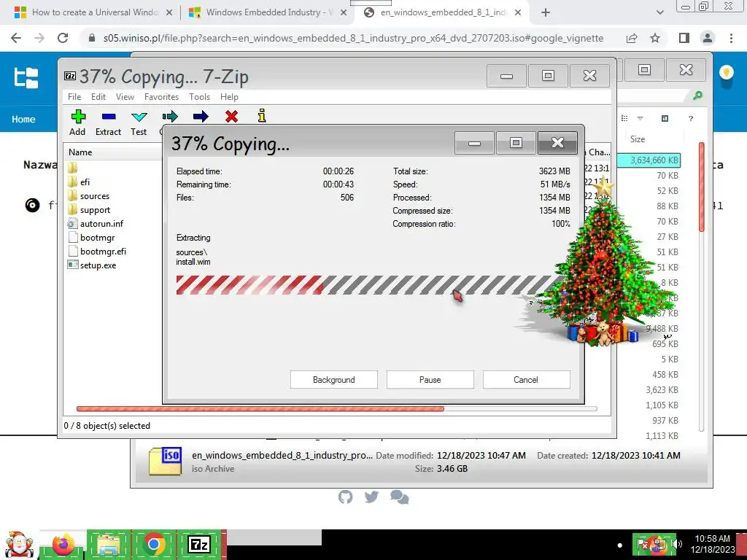
Task: Cancel the copying operation
Action: click(x=526, y=379)
